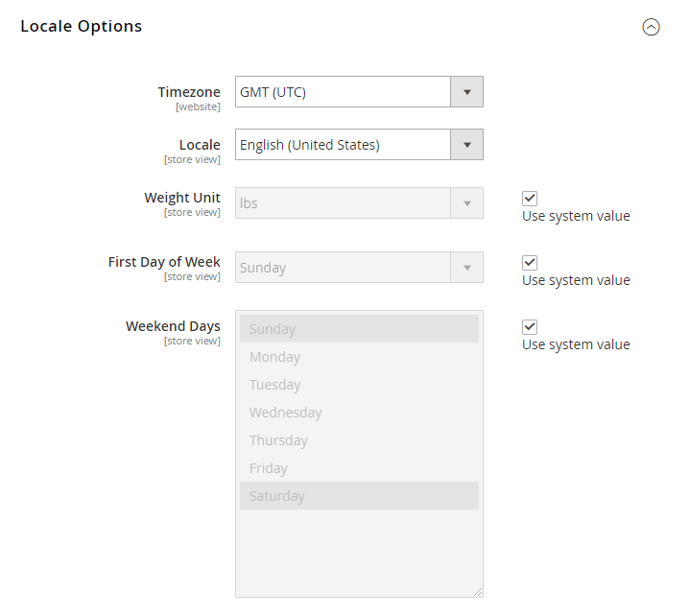This screenshot has height=616, width=690.
Task: Click the GMT (UTC) timezone field
Action: (343, 92)
